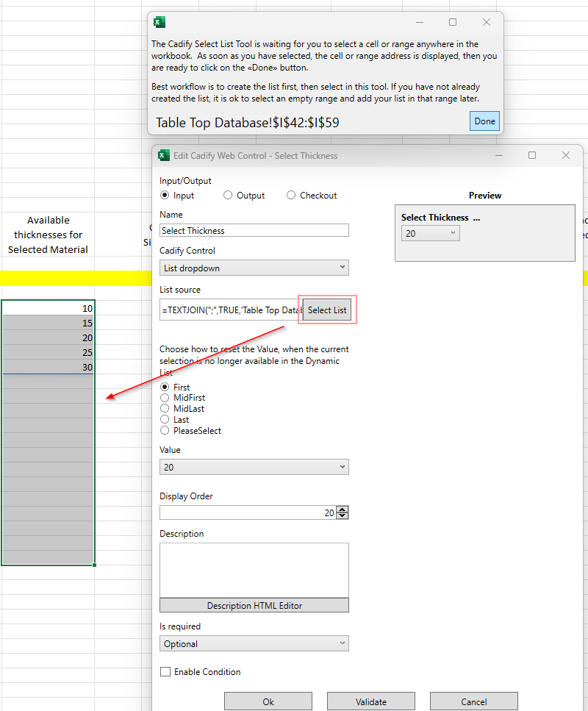Select the Checkout radio button
Screen dimensions: 588x711
tap(291, 195)
